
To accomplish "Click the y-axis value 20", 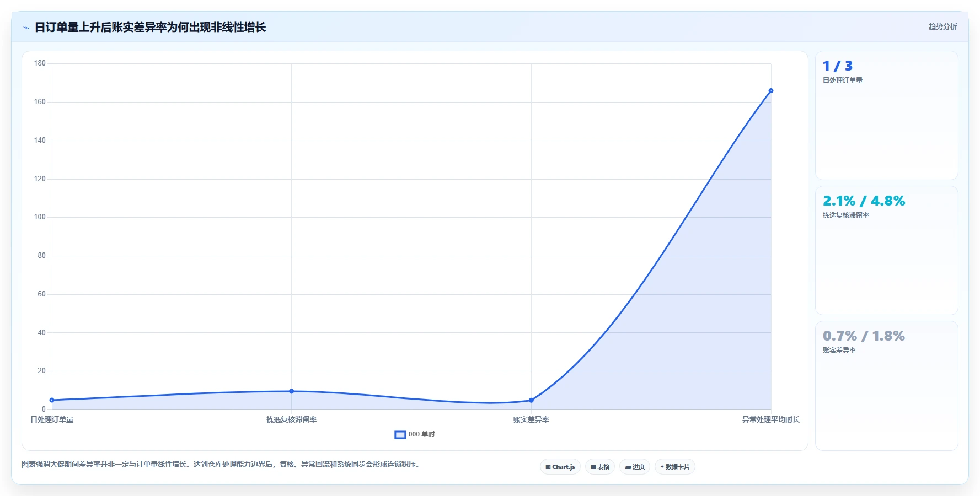I will point(41,371).
